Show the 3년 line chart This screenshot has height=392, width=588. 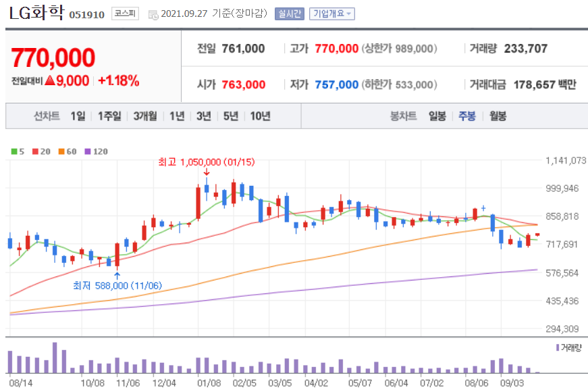pos(204,116)
